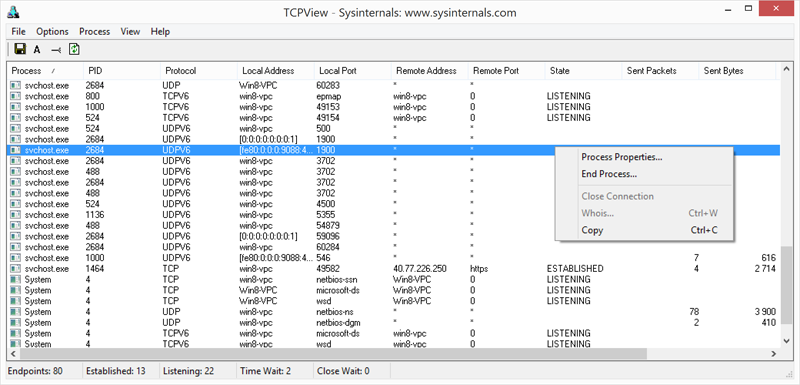Select the svchost.exe icon for PID 800
This screenshot has height=385, width=800.
tap(16, 96)
